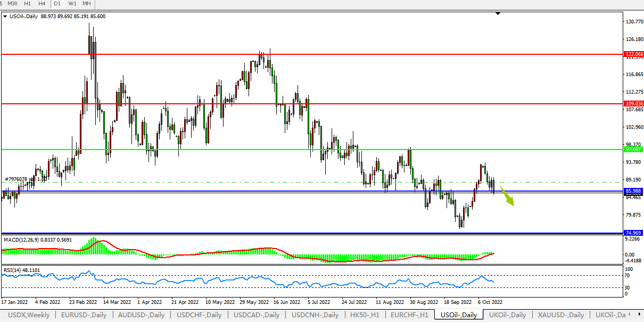Click the blue 85.988 price level label
The height and width of the screenshot is (322, 644).
pos(634,191)
